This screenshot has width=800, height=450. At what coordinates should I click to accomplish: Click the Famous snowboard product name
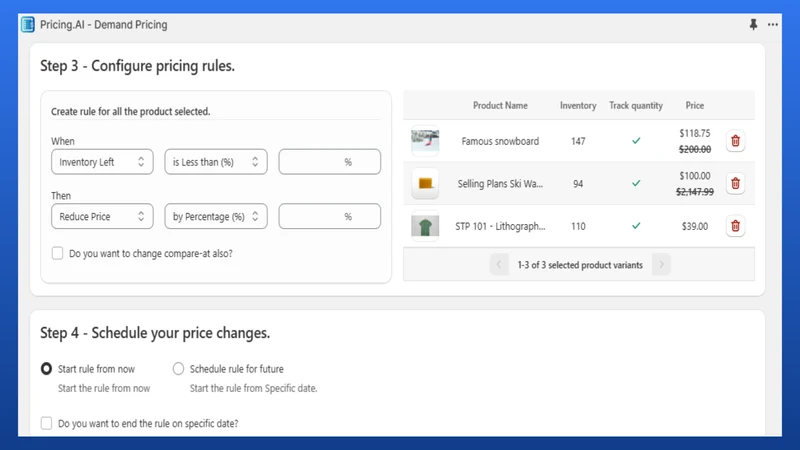point(500,141)
